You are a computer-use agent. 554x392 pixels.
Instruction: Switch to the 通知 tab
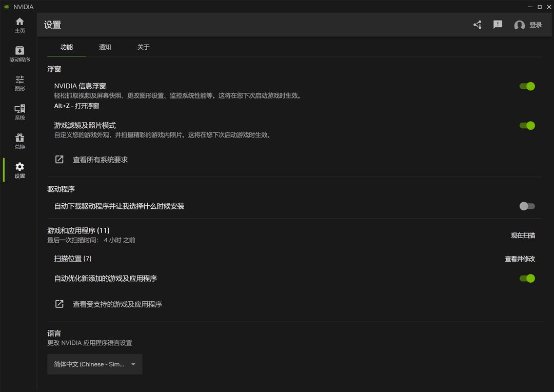click(105, 47)
